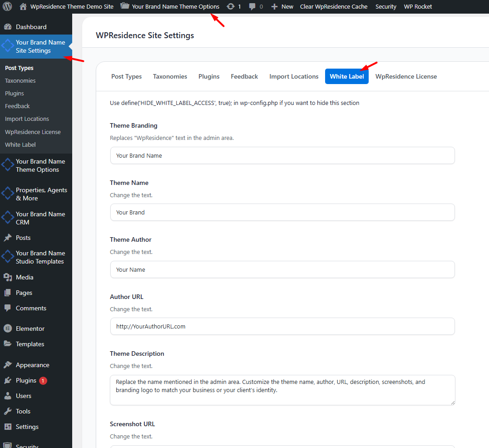Click the plugin update badge showing 1
This screenshot has width=489, height=448.
[43, 381]
